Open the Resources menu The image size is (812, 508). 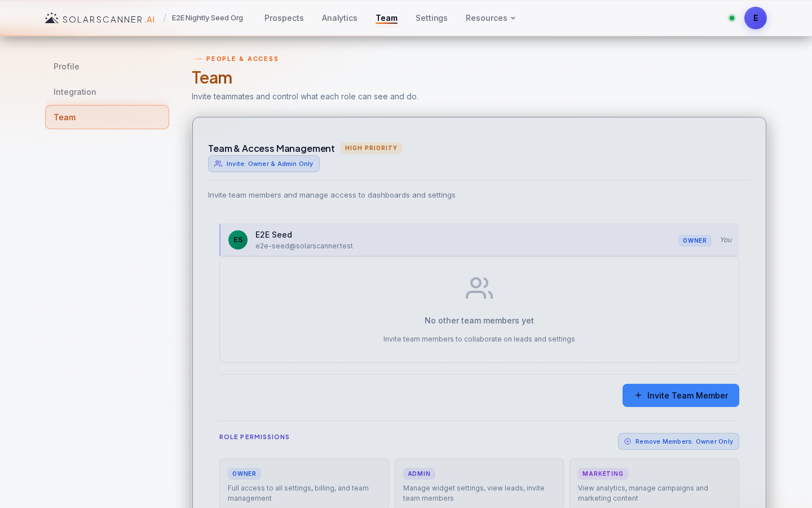[x=491, y=18]
